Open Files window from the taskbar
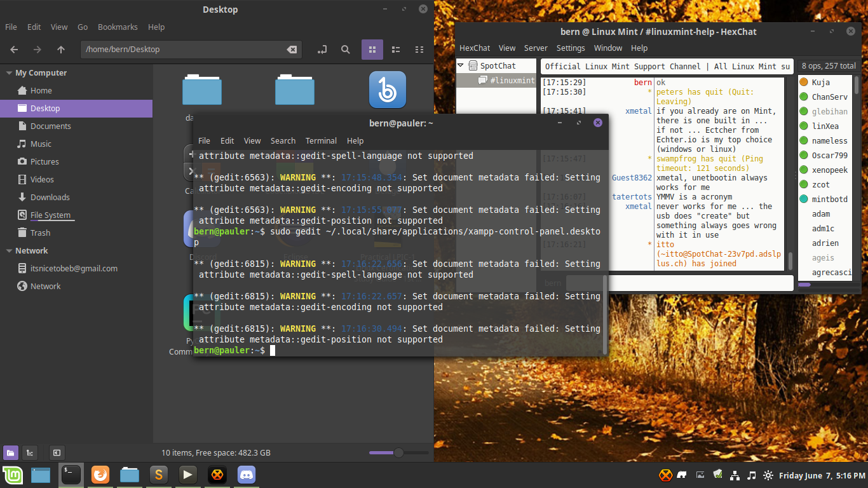 (130, 475)
